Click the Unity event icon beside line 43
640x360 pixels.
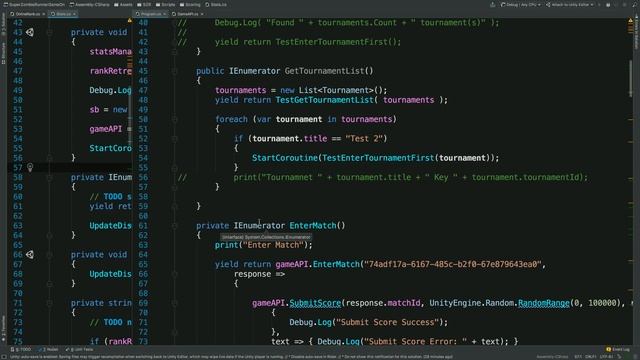(30, 32)
